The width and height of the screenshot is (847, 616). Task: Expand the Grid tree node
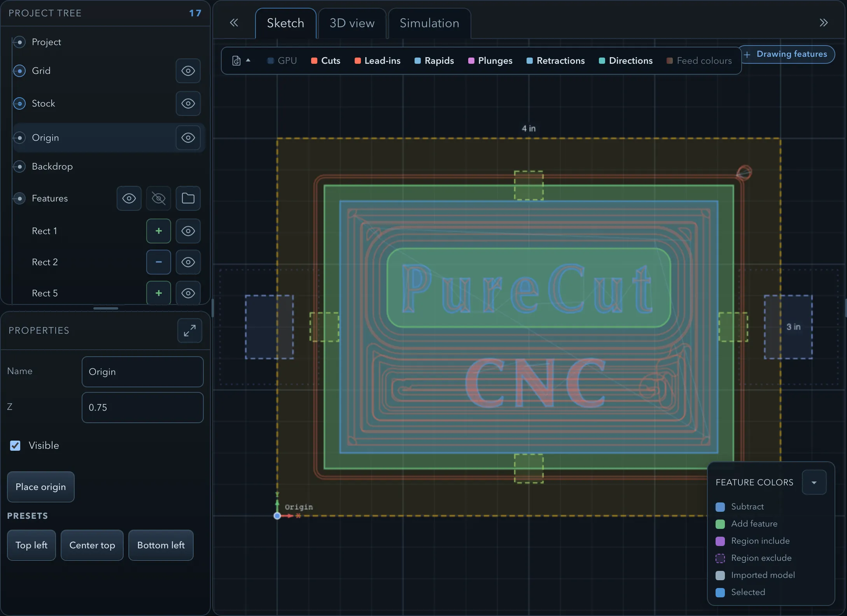point(19,71)
